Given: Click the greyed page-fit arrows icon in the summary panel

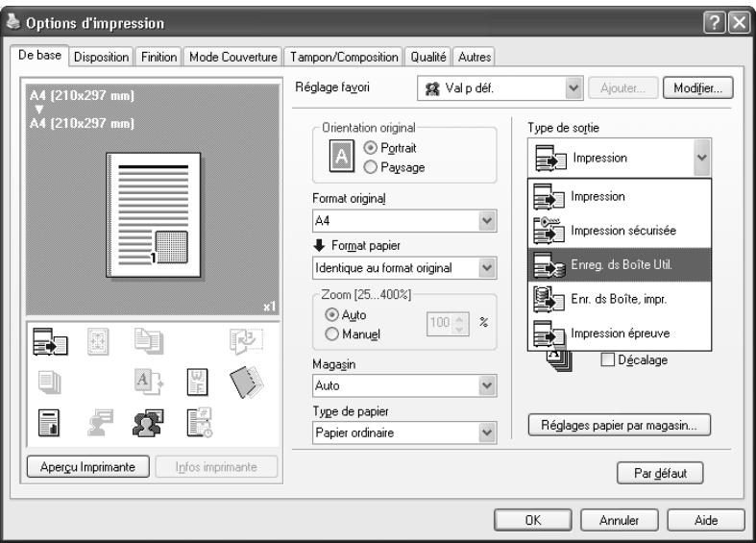Looking at the screenshot, I should 98,341.
